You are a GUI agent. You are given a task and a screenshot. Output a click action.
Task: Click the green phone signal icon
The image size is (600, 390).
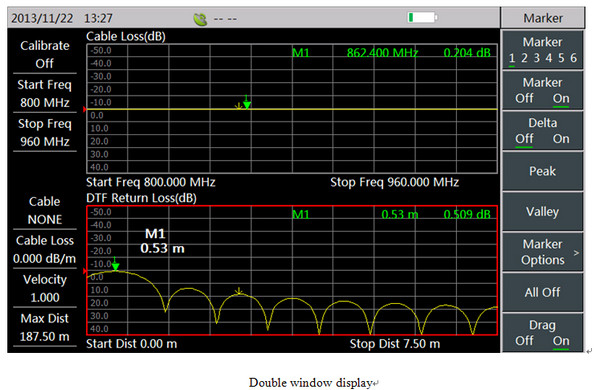click(x=200, y=19)
